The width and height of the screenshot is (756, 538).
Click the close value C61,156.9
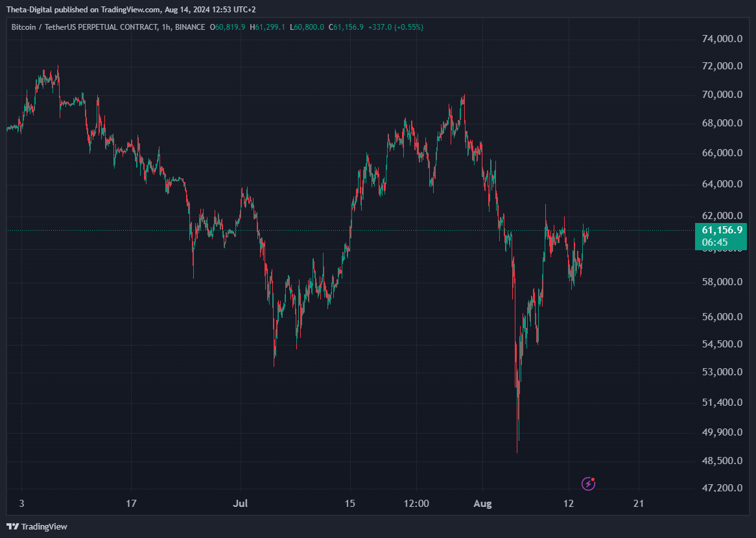[346, 27]
